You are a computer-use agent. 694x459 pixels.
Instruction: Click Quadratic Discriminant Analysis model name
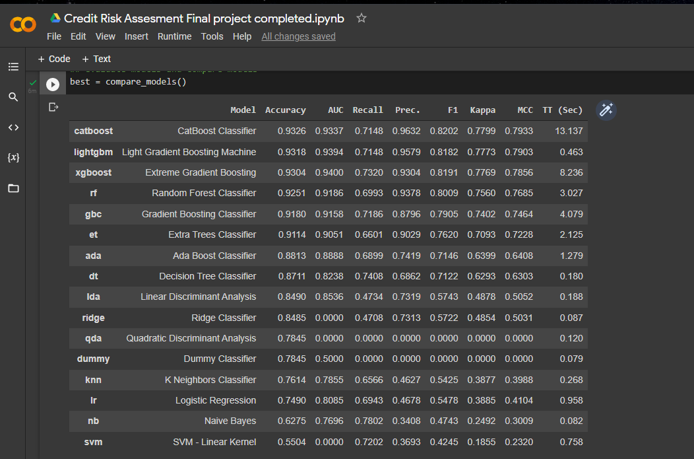(191, 339)
